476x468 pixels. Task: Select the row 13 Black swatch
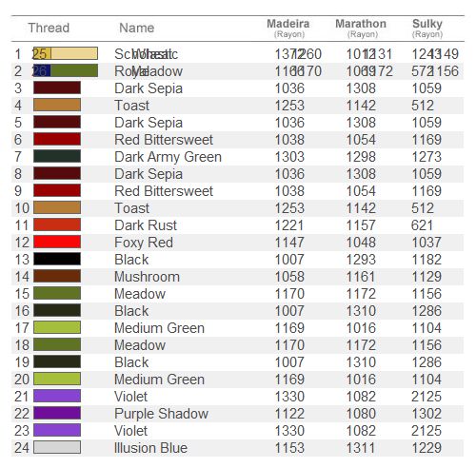click(57, 259)
